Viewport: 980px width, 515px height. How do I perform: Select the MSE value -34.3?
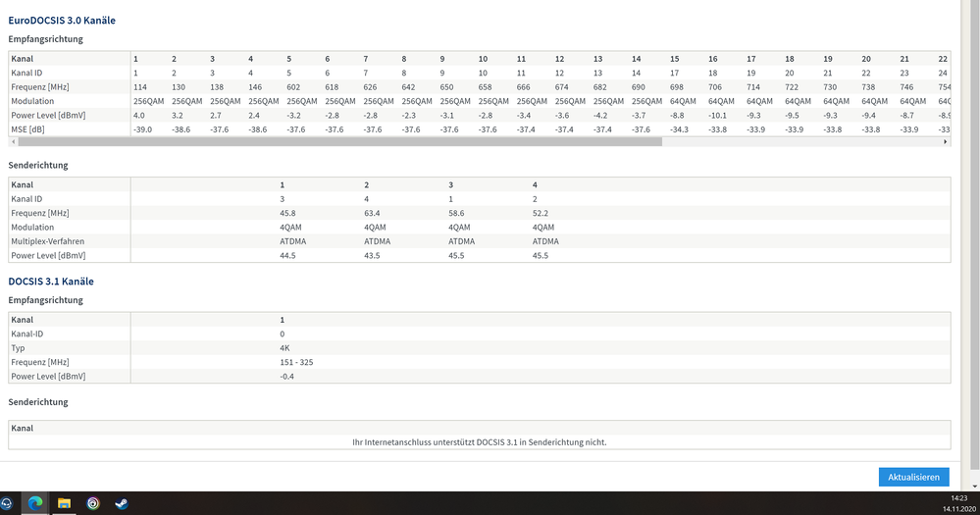point(680,129)
